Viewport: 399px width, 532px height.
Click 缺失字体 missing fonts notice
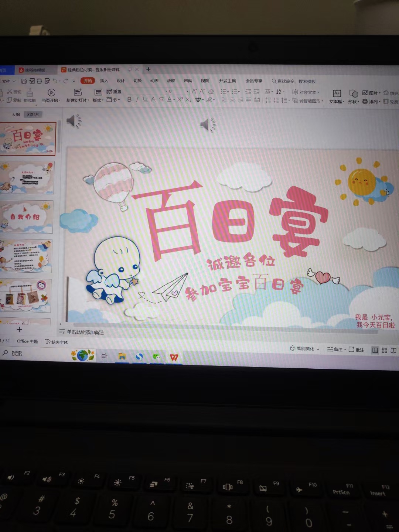57,342
